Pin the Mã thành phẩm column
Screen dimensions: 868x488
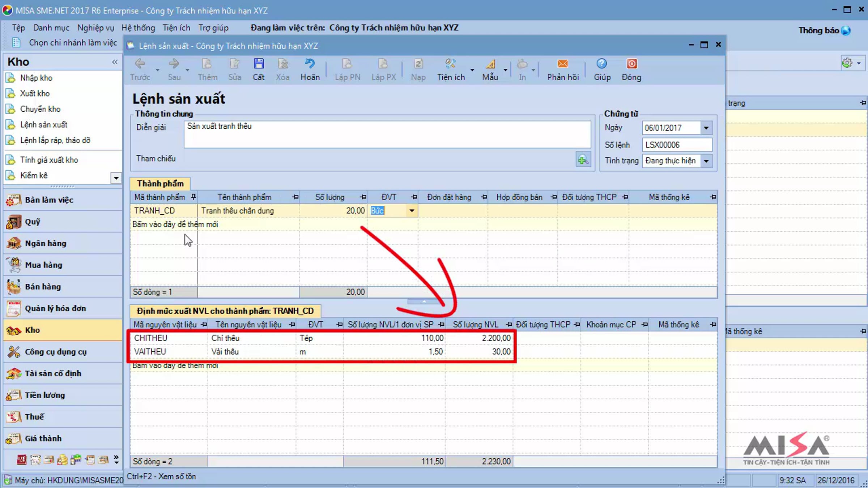pyautogui.click(x=193, y=197)
